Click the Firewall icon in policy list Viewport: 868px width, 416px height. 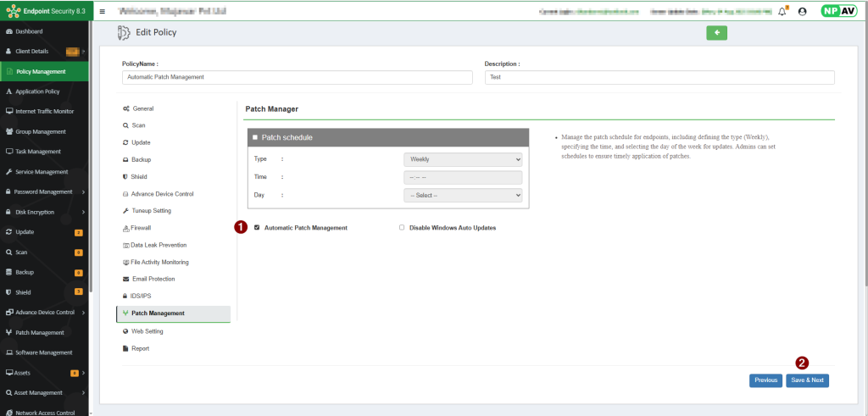pyautogui.click(x=125, y=228)
